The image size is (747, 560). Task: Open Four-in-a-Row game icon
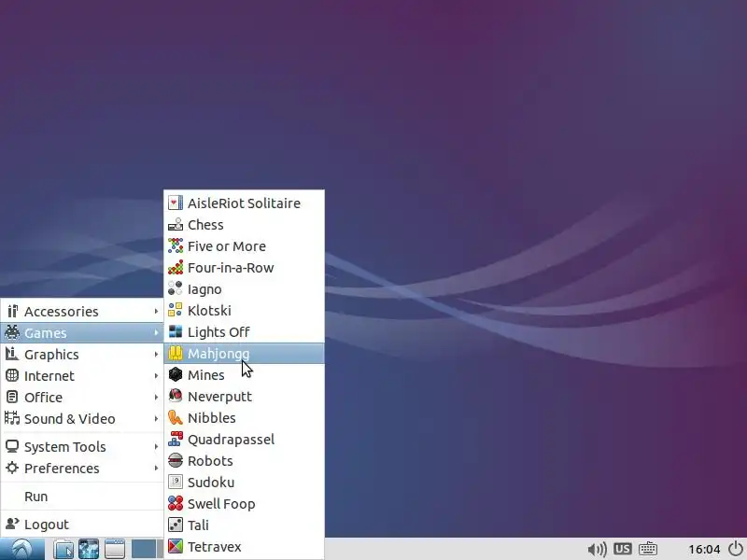pyautogui.click(x=176, y=268)
